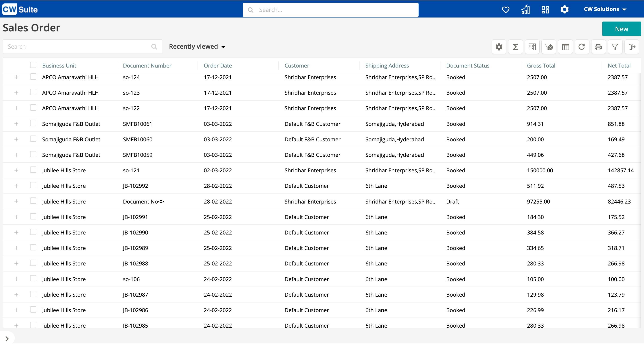The image size is (644, 344).
Task: Refresh the sales order list
Action: (x=582, y=46)
